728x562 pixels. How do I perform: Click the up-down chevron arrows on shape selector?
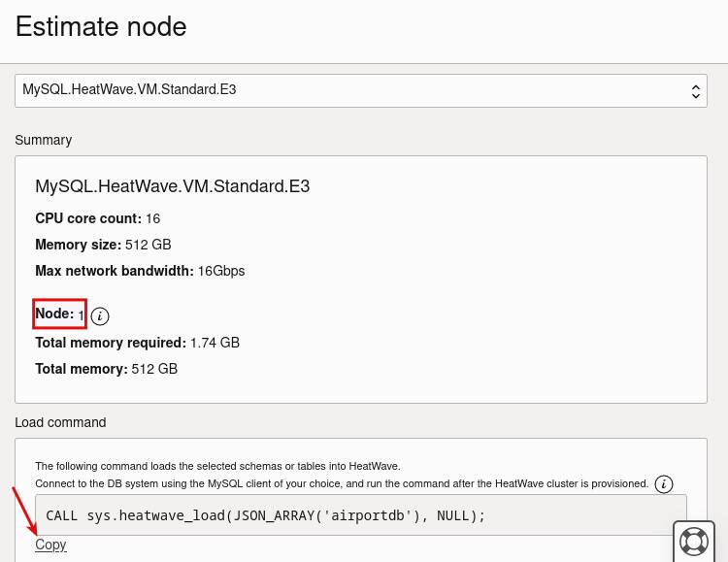tap(695, 91)
